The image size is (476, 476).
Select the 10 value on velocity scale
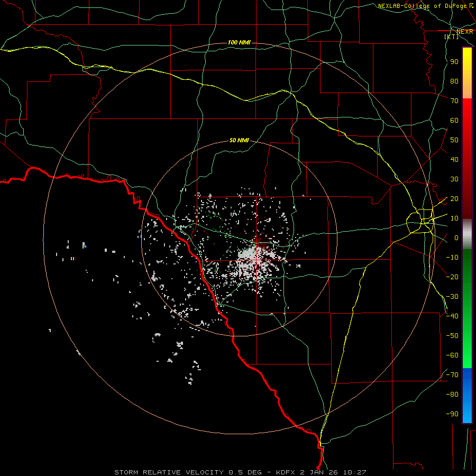tap(454, 218)
